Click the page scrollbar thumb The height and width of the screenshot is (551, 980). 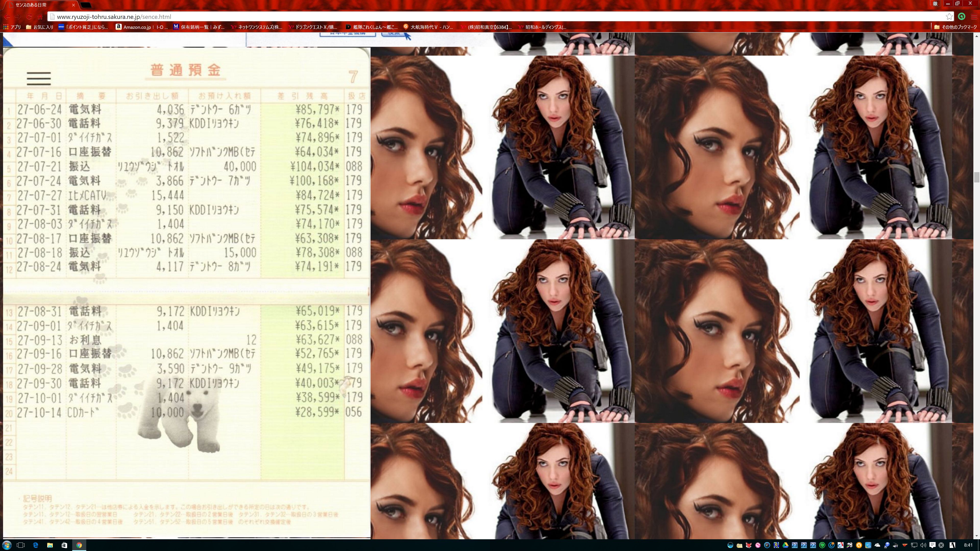[x=976, y=177]
